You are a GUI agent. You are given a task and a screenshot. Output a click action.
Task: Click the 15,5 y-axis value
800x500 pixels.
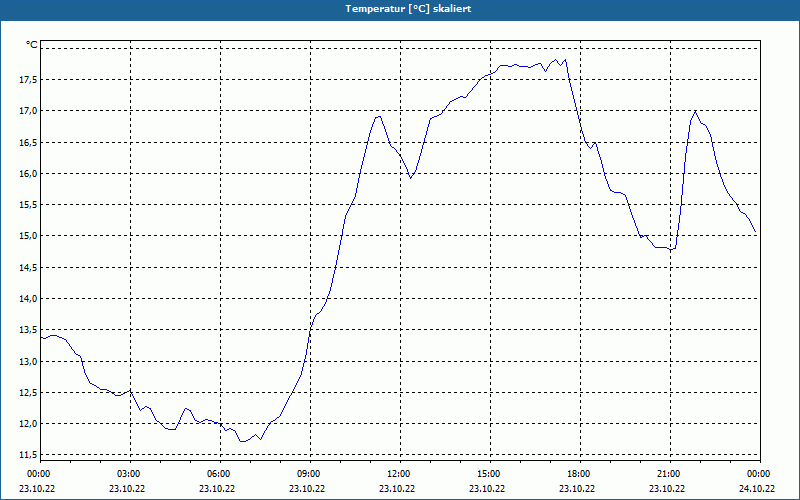coord(28,205)
